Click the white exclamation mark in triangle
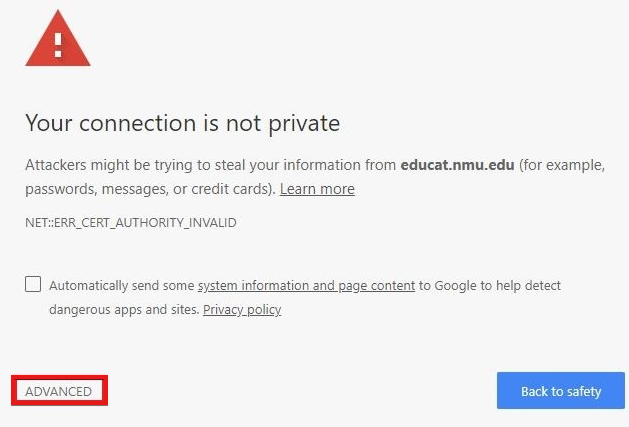This screenshot has width=629, height=427. pos(58,45)
